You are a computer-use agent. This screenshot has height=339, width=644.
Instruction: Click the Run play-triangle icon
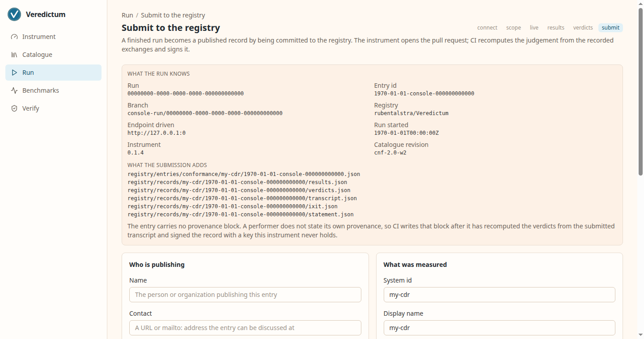coord(14,73)
